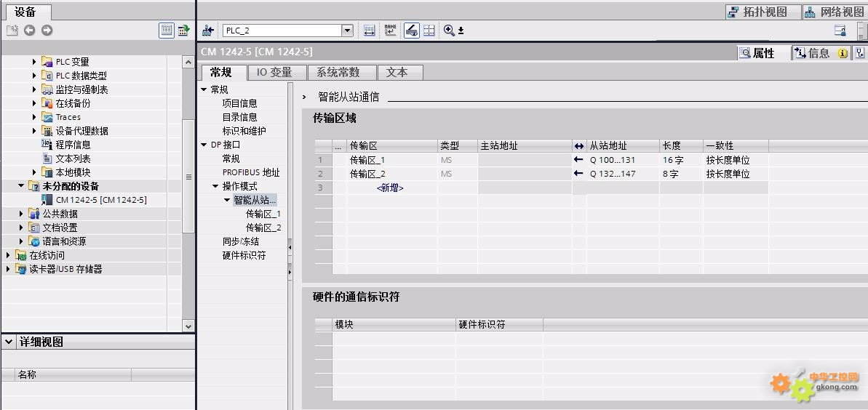Click the project tree scrollbar up arrow

click(x=188, y=63)
